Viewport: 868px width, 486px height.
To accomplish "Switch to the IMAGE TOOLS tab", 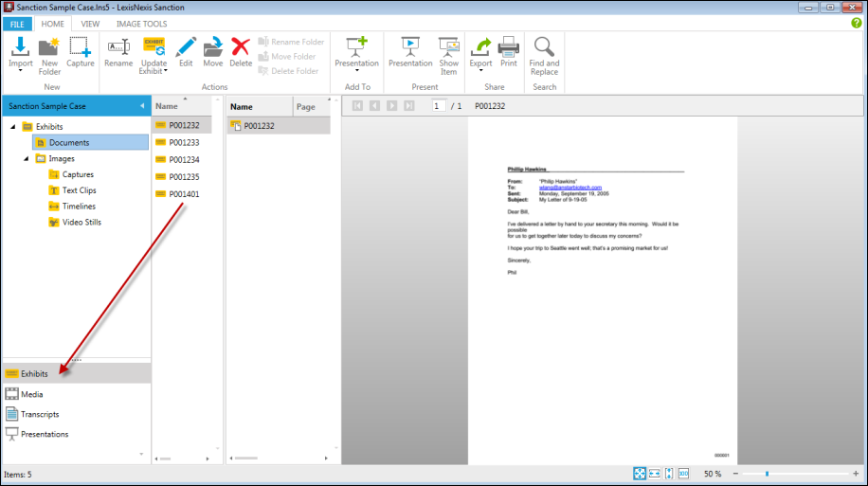I will point(142,24).
